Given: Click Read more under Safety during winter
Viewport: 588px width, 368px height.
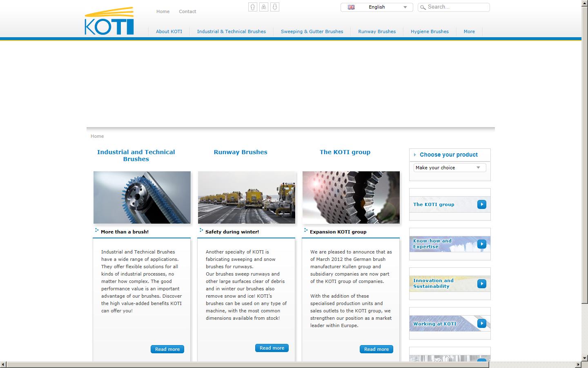Looking at the screenshot, I should pos(272,348).
